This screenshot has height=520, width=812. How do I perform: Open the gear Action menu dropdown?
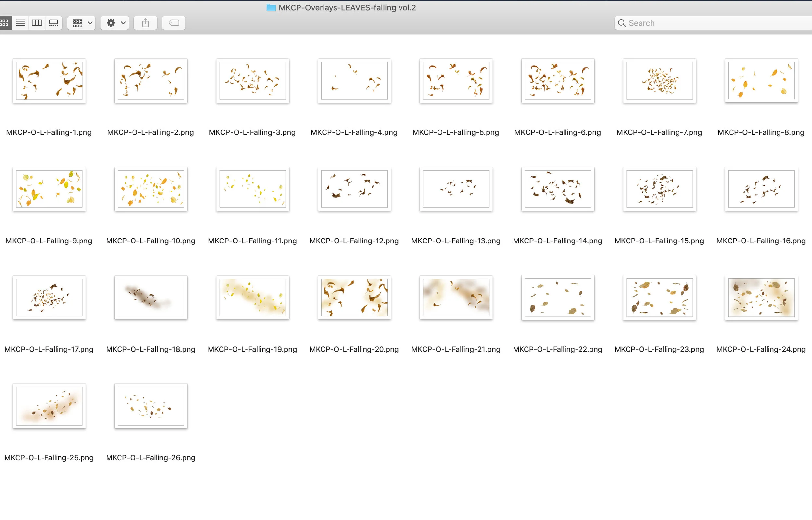115,23
